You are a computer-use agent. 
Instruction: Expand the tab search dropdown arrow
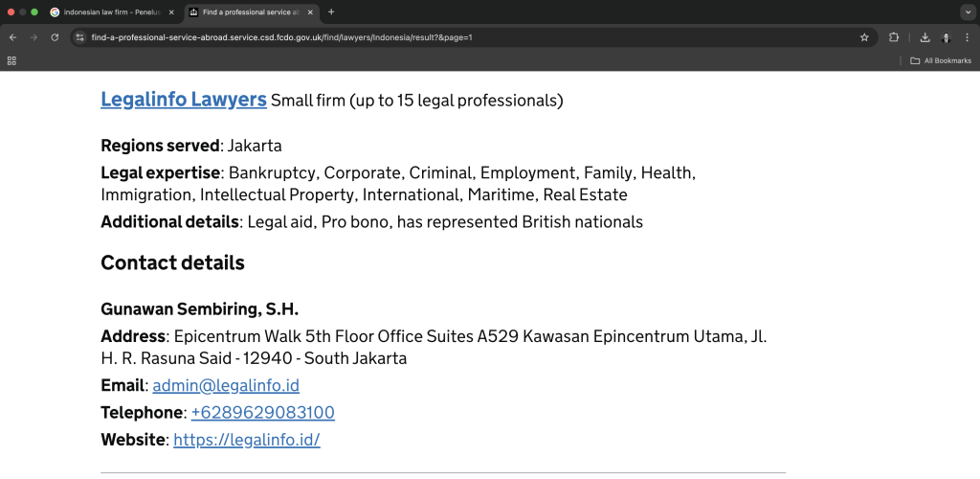[967, 11]
